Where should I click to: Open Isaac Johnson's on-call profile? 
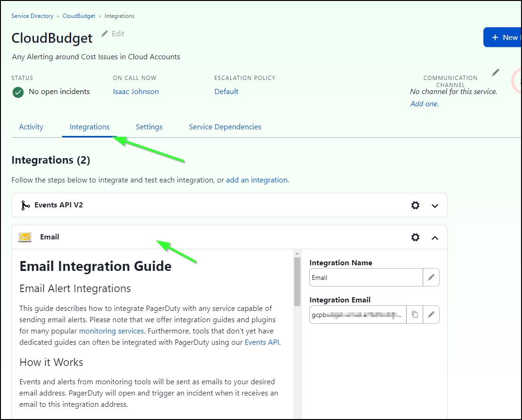136,91
